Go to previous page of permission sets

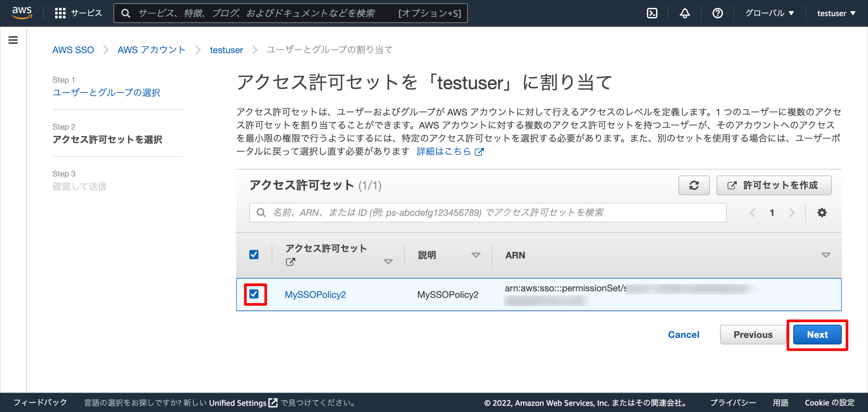tap(753, 213)
